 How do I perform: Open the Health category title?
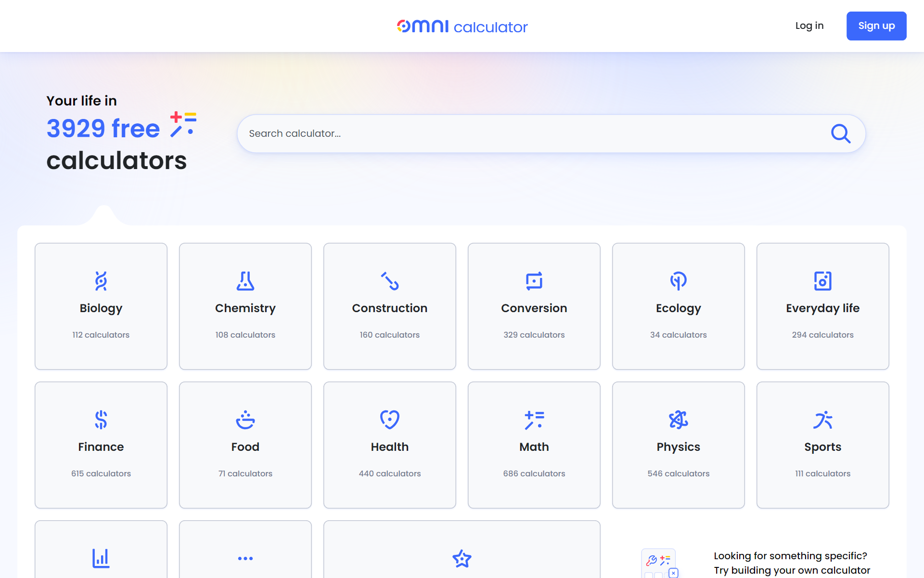(x=390, y=447)
